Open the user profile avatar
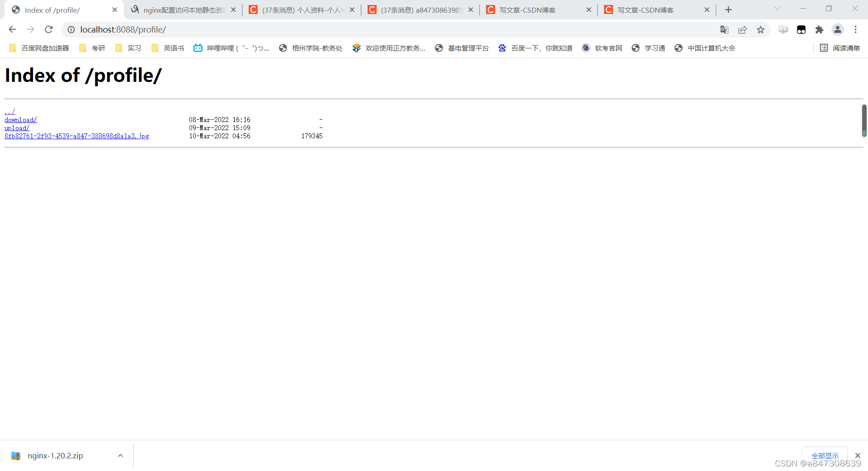868x471 pixels. [x=837, y=29]
